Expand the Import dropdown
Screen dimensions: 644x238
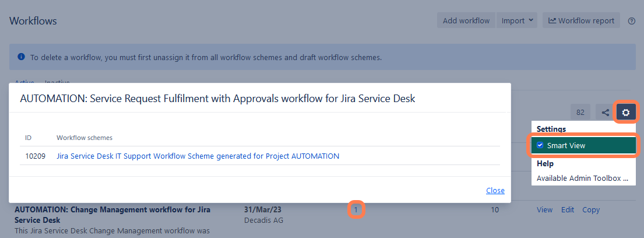coord(518,21)
